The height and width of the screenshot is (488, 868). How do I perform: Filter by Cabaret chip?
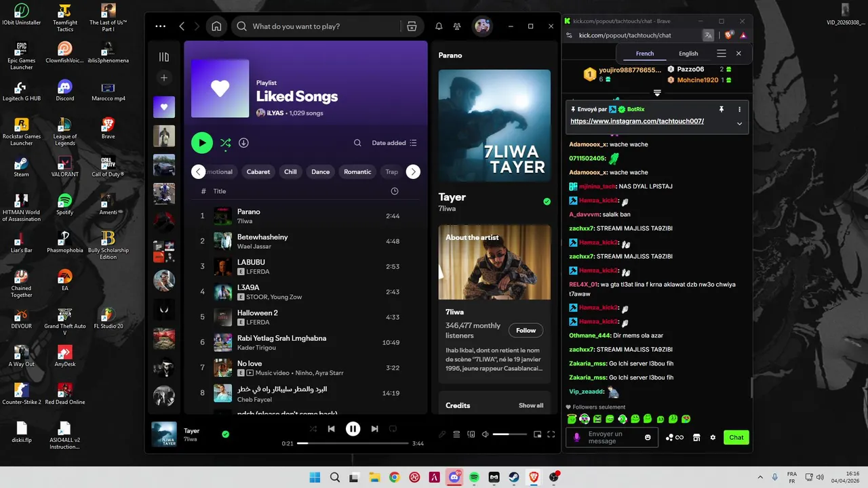coord(258,172)
